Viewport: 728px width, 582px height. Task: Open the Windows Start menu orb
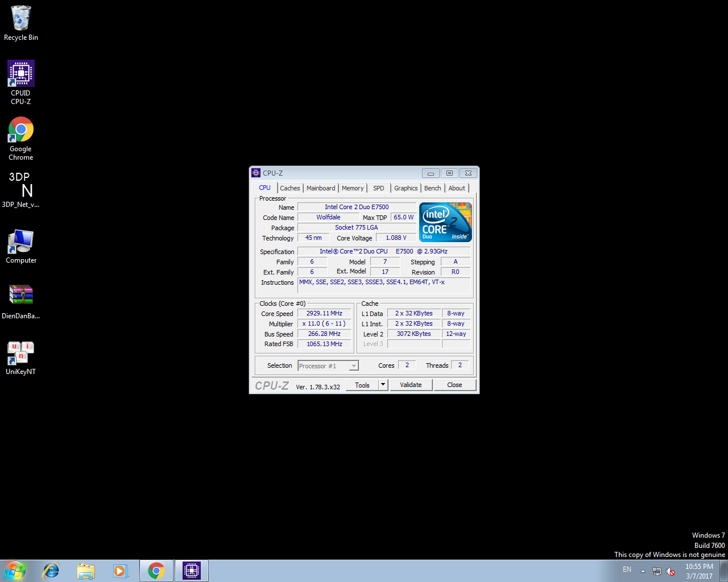(15, 571)
